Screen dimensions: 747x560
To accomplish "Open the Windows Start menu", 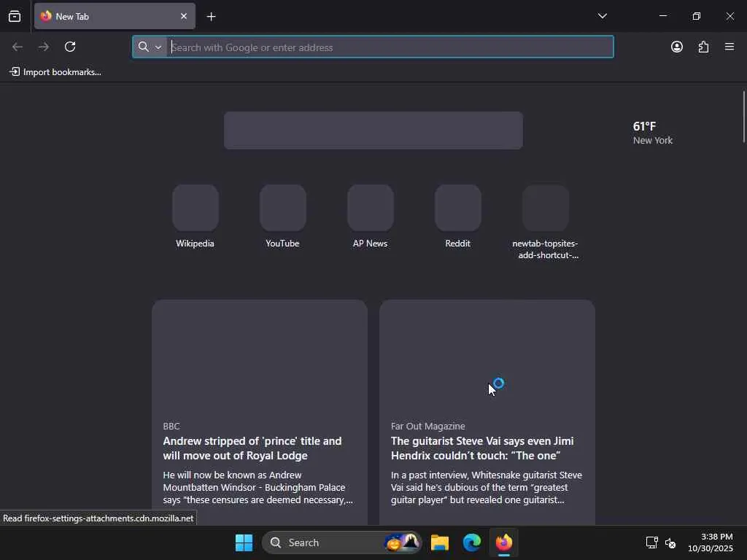I will click(244, 542).
